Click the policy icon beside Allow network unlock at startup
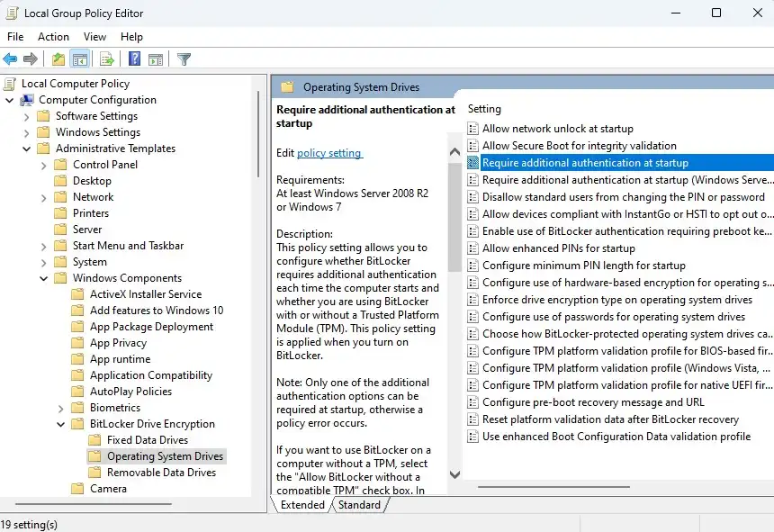Image resolution: width=774 pixels, height=532 pixels. [x=472, y=129]
